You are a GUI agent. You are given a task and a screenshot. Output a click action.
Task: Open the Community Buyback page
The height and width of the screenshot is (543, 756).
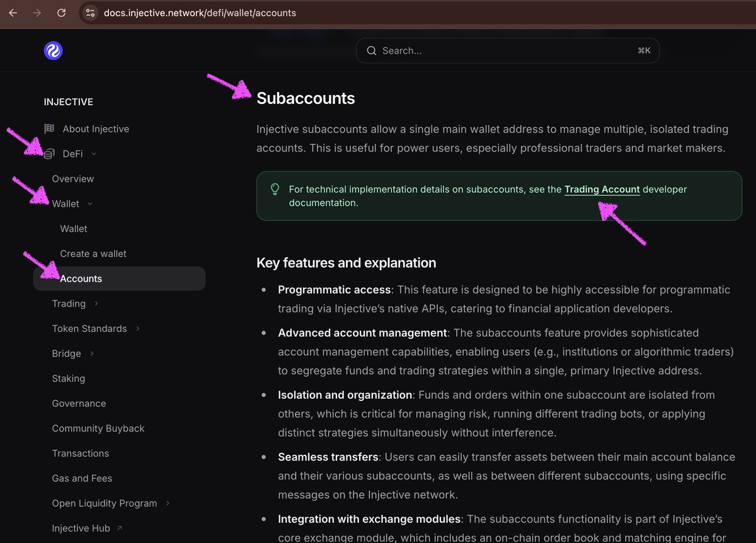pos(98,428)
